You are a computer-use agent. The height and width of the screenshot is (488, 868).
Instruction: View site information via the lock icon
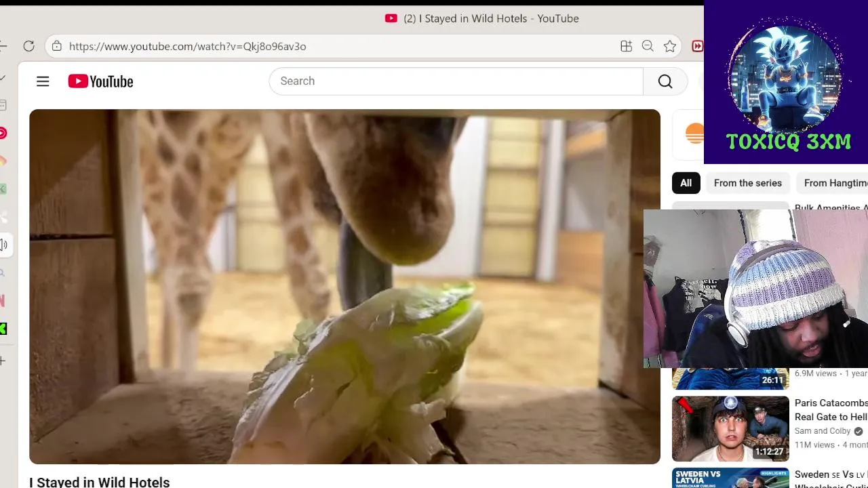pos(57,46)
